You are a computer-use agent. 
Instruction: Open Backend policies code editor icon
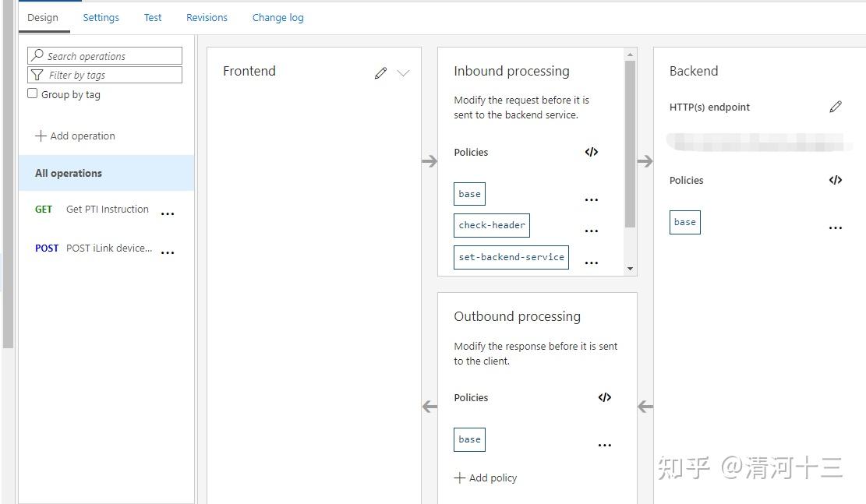(836, 180)
